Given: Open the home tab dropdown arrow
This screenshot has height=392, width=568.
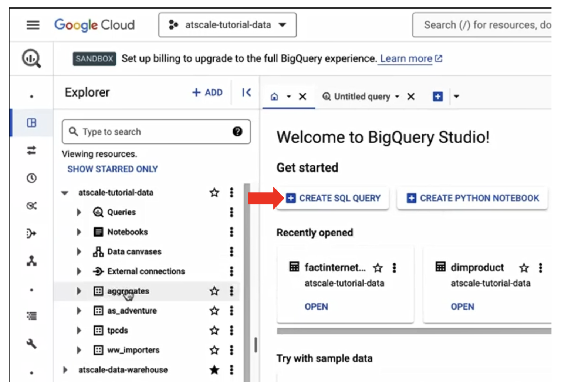Looking at the screenshot, I should pyautogui.click(x=289, y=97).
